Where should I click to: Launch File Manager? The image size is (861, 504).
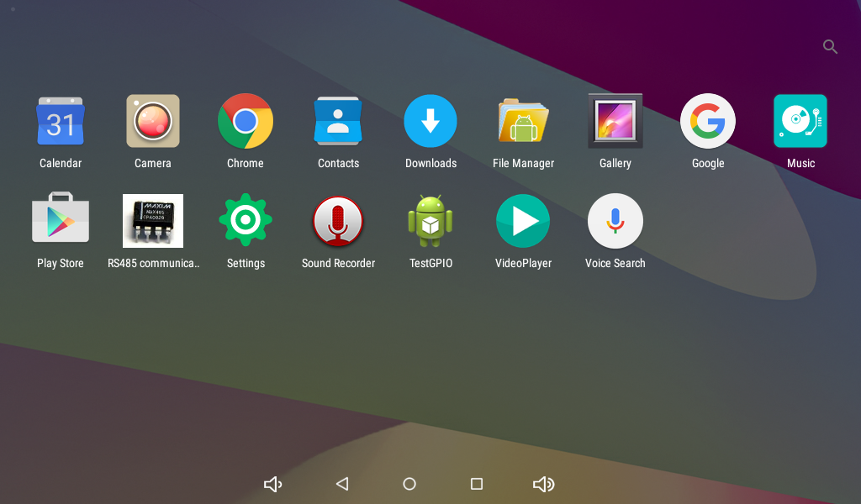(x=523, y=121)
